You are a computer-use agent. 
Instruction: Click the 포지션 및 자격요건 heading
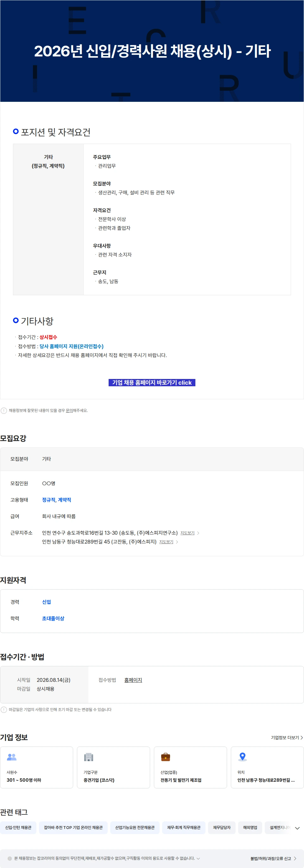tap(56, 132)
